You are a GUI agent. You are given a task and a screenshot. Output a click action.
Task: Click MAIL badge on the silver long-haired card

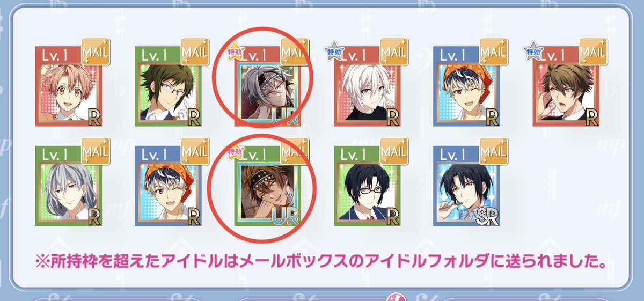[95, 150]
